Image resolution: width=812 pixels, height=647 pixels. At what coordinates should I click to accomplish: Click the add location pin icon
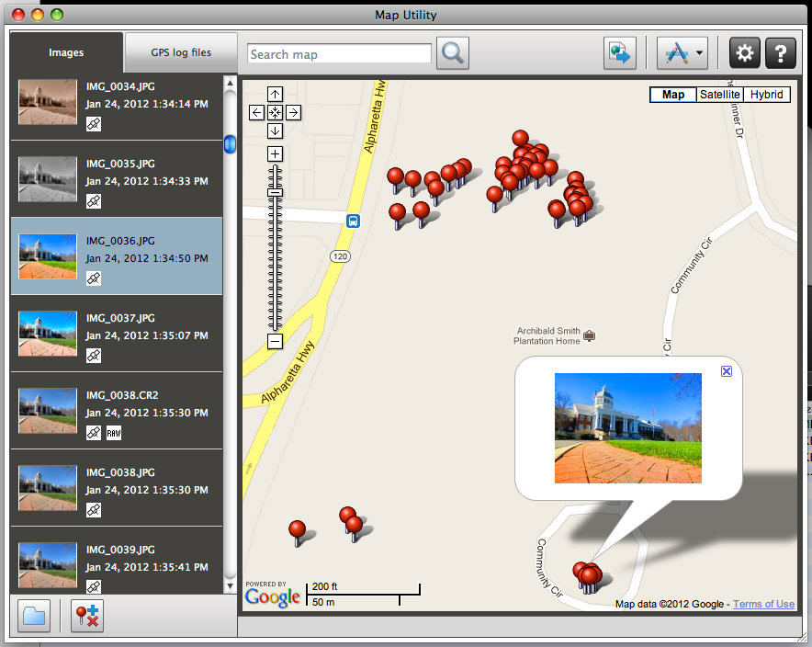[89, 616]
